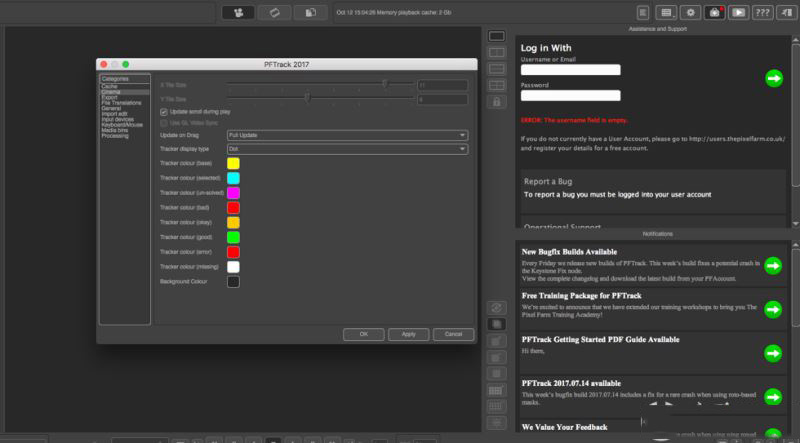Select single viewport layout icon
The height and width of the screenshot is (443, 800).
point(496,36)
